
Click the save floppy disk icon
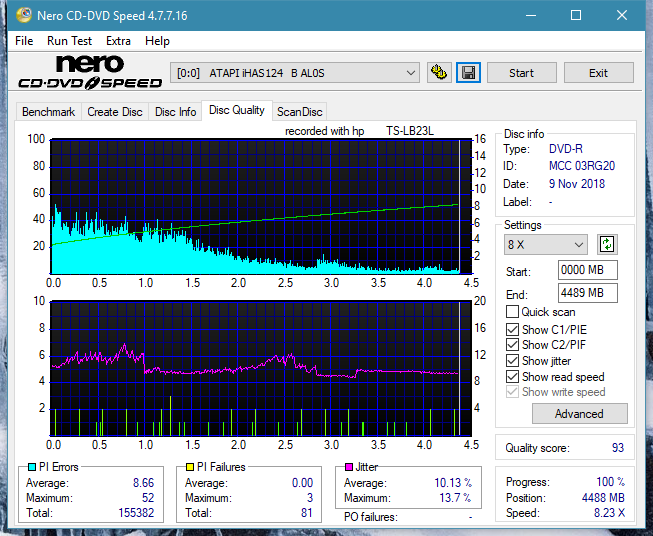(469, 73)
